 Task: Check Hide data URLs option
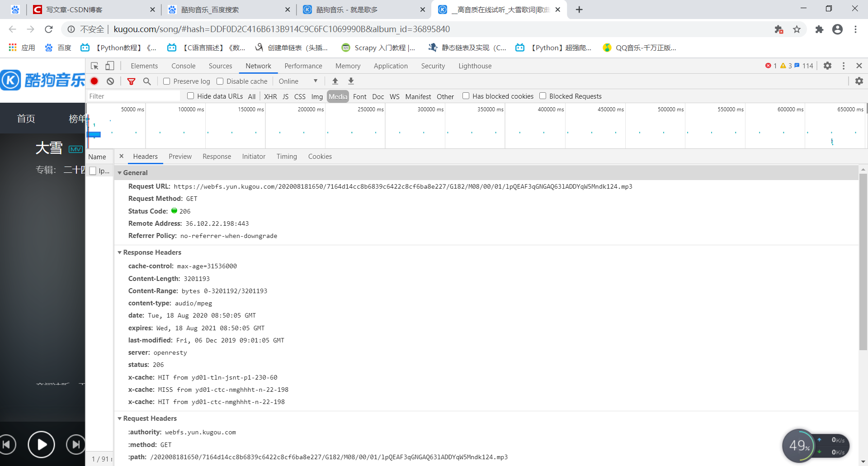click(191, 96)
